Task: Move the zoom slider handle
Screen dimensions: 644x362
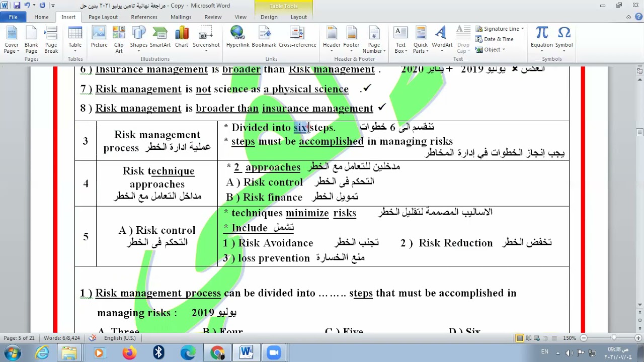Action: (614, 338)
